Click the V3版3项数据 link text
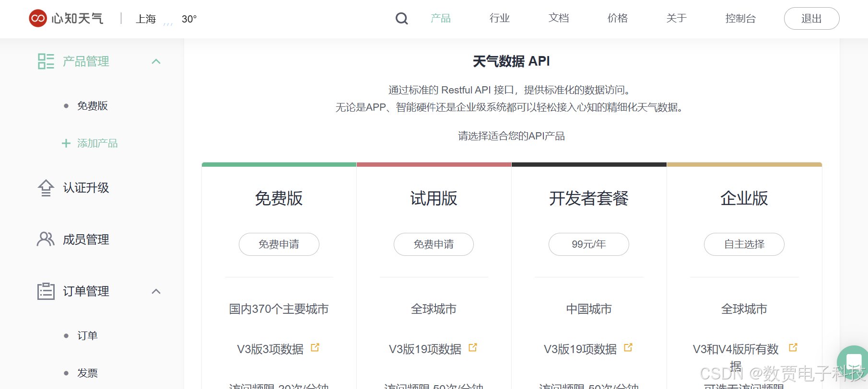 pos(270,349)
